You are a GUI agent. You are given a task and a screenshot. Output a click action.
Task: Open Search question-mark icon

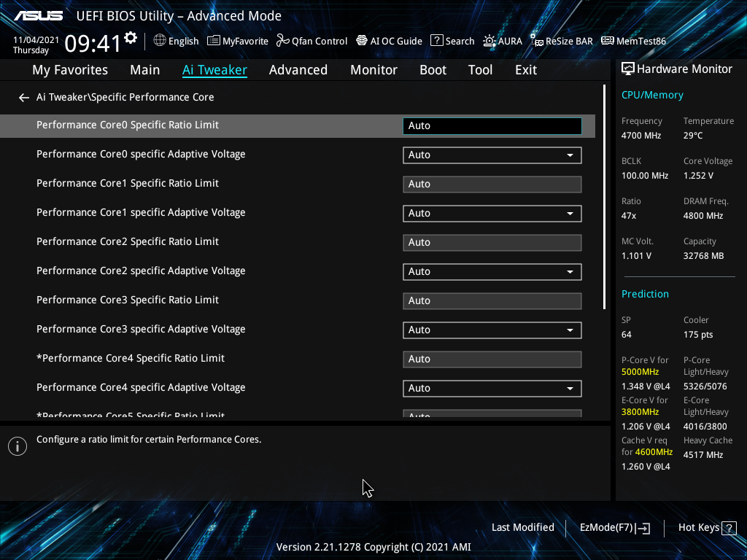(436, 41)
